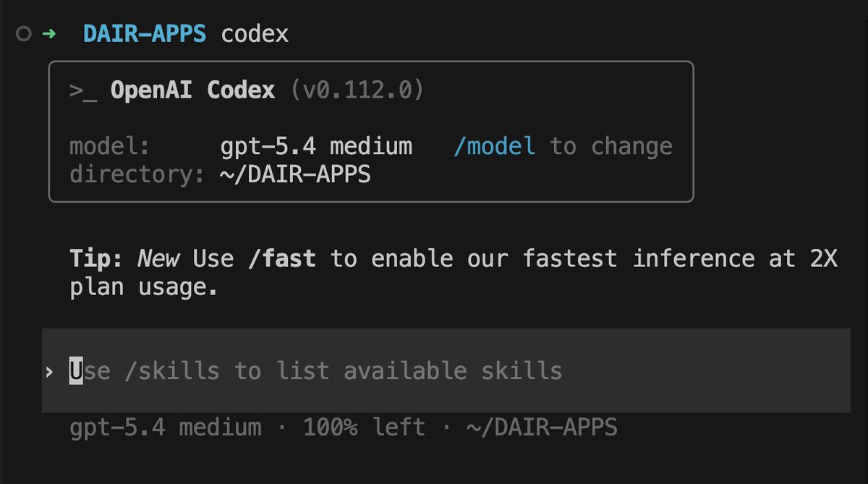Click the chevron input prompt marker
This screenshot has height=484, width=868.
tap(48, 372)
